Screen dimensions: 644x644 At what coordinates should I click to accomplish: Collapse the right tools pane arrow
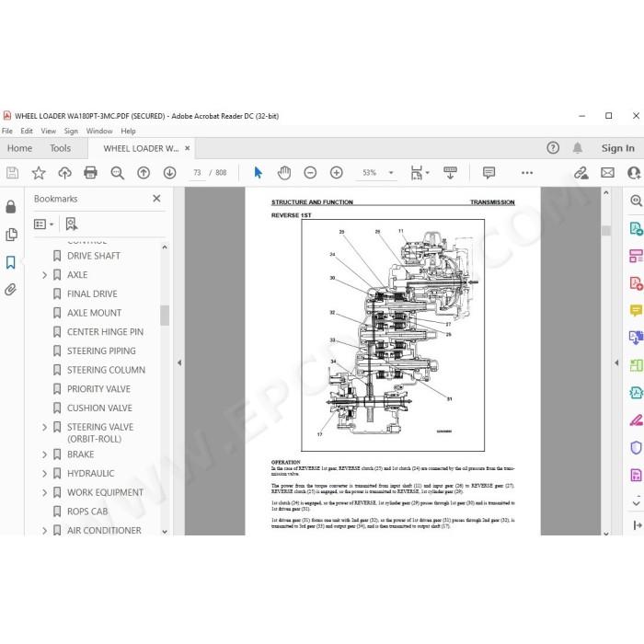point(616,362)
